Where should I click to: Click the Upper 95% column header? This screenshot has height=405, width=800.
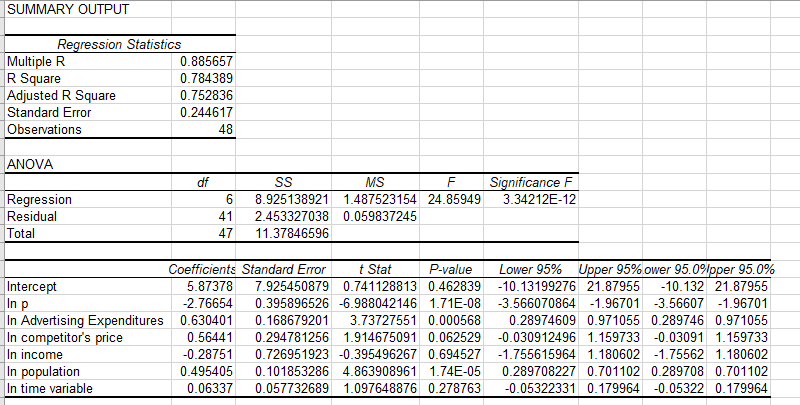click(610, 269)
